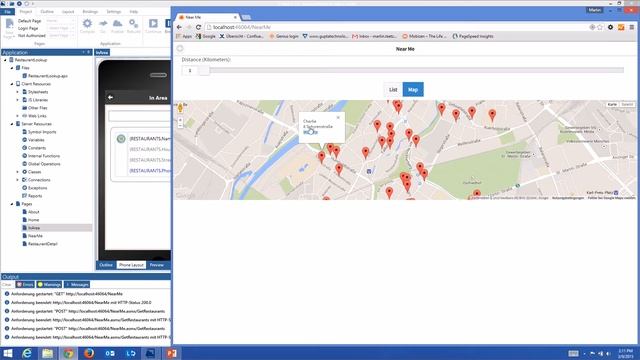Image resolution: width=640 pixels, height=360 pixels.
Task: Collapse the RestaurantLookup root node
Action: coord(5,60)
